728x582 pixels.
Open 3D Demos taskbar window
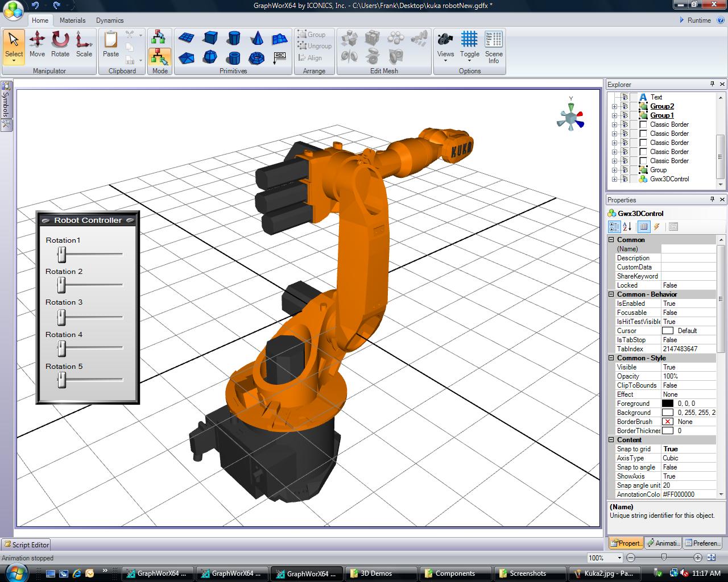(x=381, y=573)
